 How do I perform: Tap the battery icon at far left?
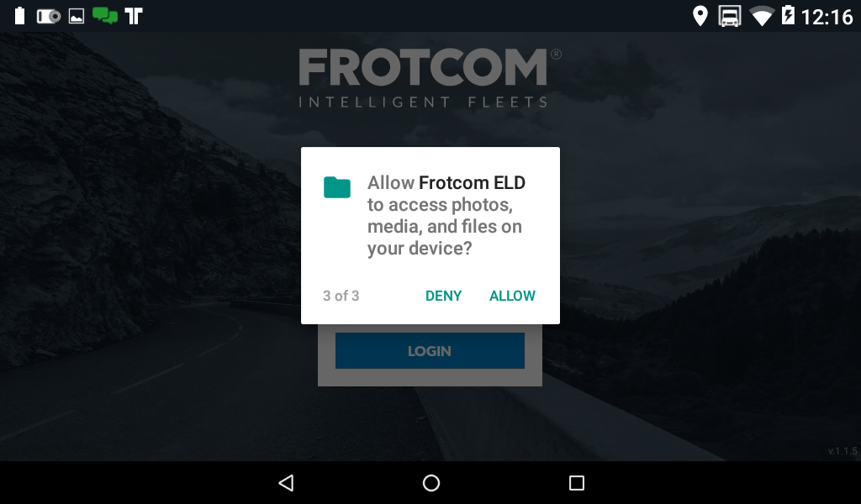point(20,15)
